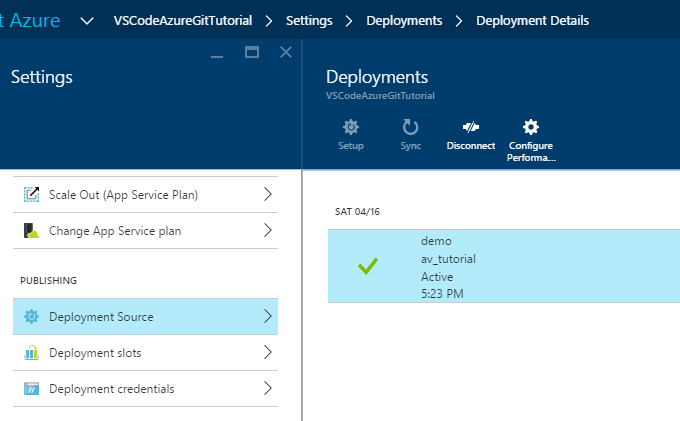Go to VSCodeAzureGitTutorial breadcrumb
Screen dimensions: 680x421
183,21
